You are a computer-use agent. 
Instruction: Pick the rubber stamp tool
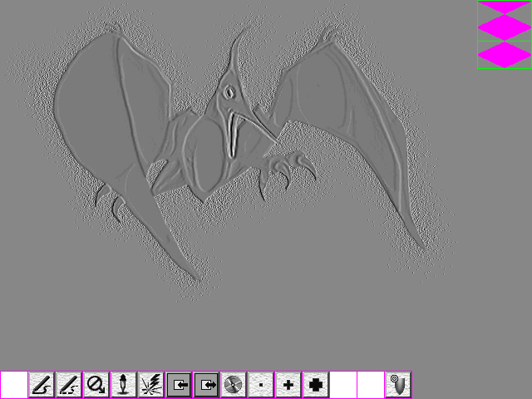coord(124,385)
